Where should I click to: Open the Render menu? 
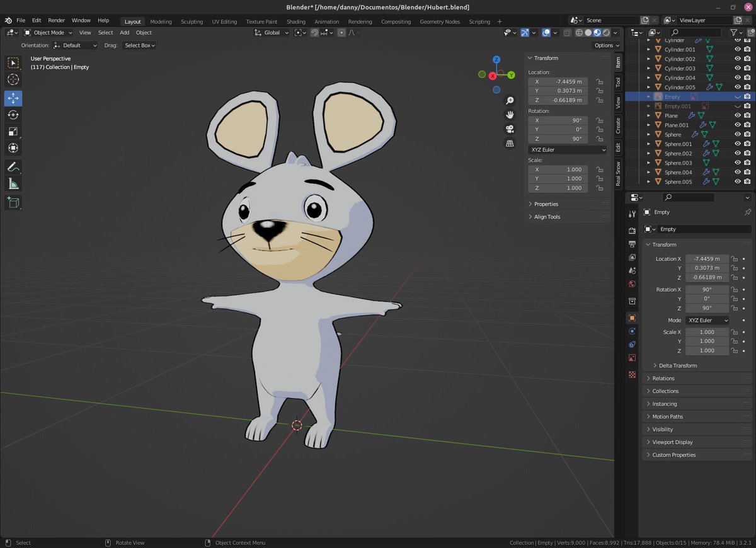click(x=56, y=21)
